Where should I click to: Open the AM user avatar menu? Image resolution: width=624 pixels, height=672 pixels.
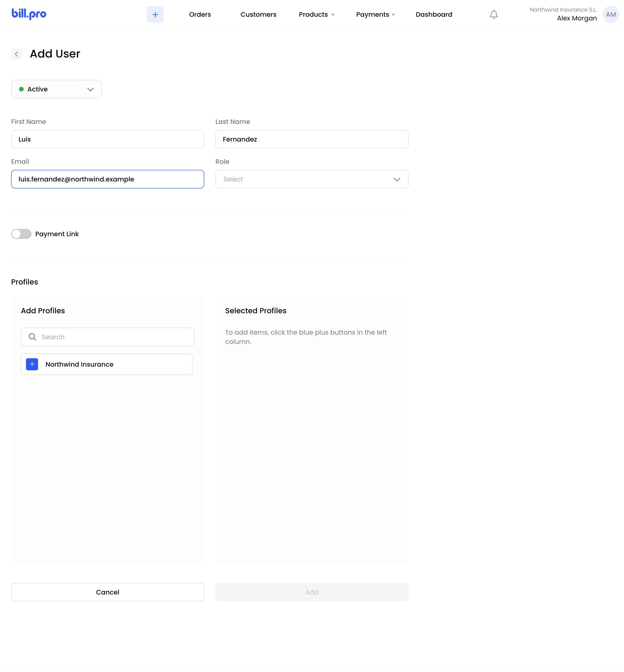(611, 15)
